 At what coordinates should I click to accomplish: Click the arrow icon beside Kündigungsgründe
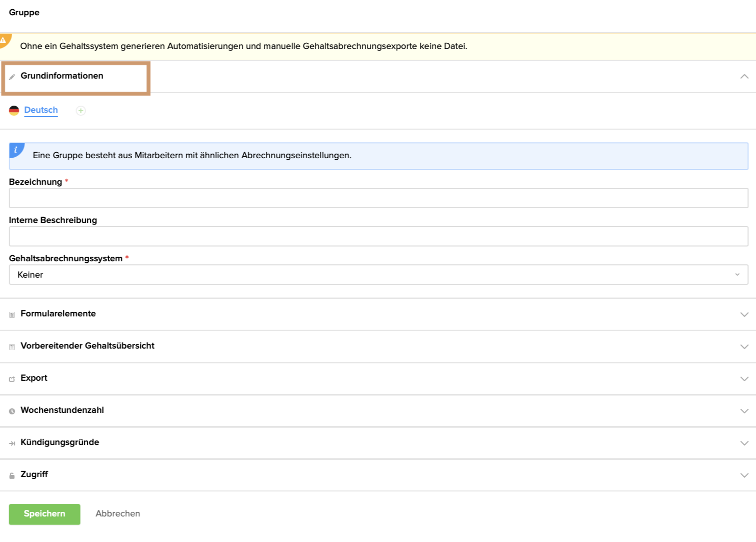point(12,444)
